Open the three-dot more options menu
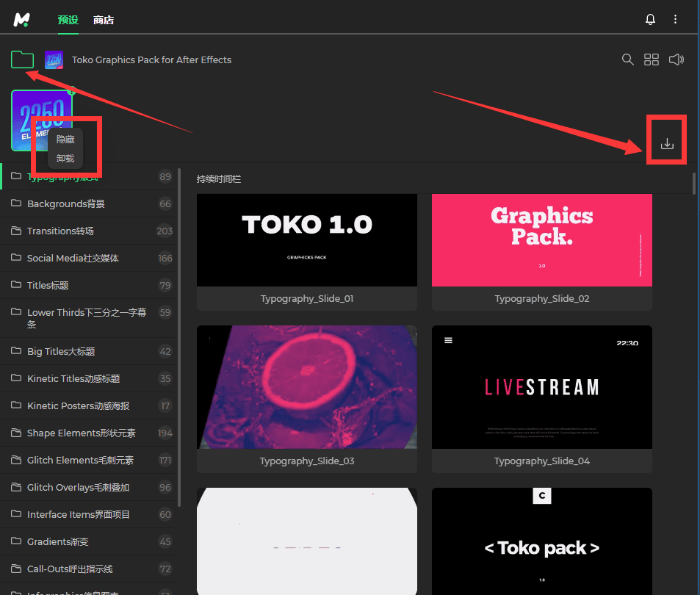The image size is (700, 595). tap(676, 20)
